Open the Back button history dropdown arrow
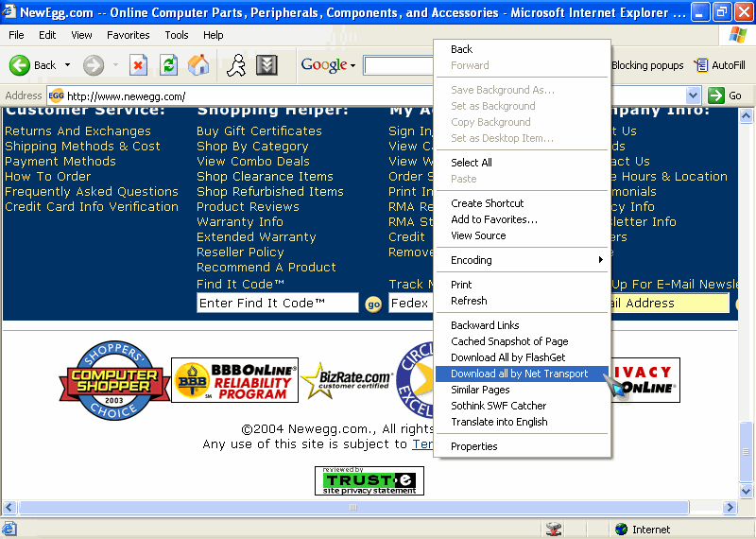756x539 pixels. pyautogui.click(x=67, y=65)
